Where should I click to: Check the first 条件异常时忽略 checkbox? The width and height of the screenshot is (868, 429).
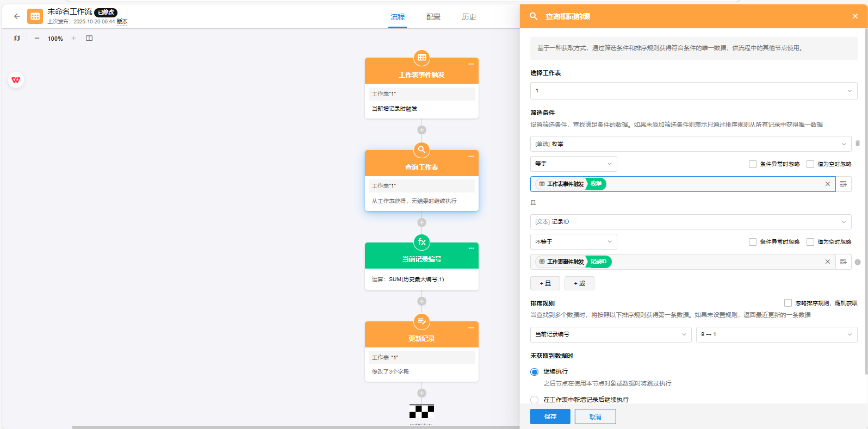pyautogui.click(x=753, y=164)
